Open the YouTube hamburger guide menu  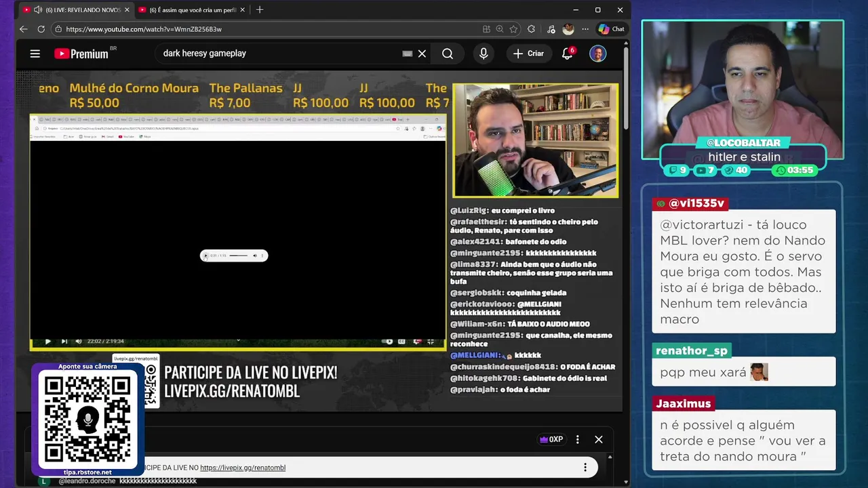tap(35, 54)
